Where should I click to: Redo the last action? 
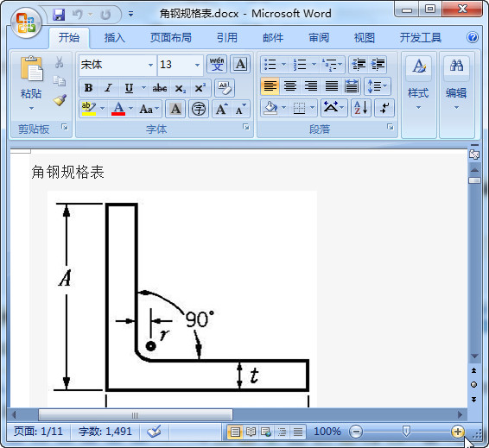[x=105, y=15]
